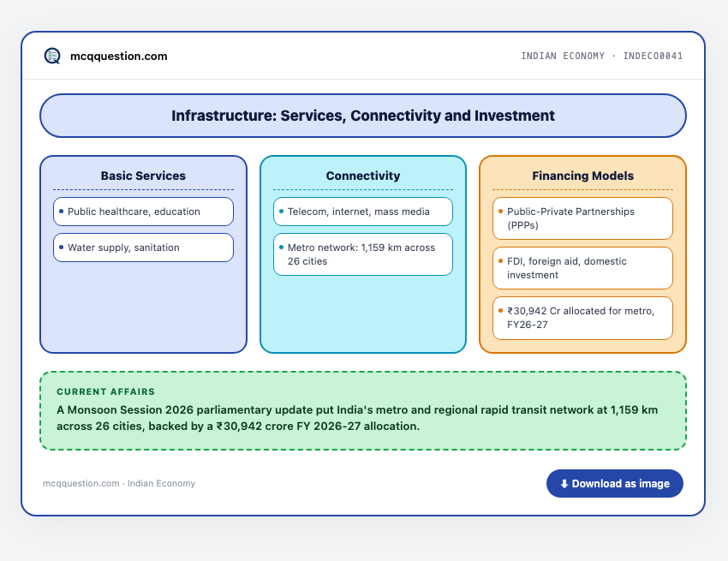
Task: Click the Telecom, internet, mass media item
Action: (x=363, y=212)
